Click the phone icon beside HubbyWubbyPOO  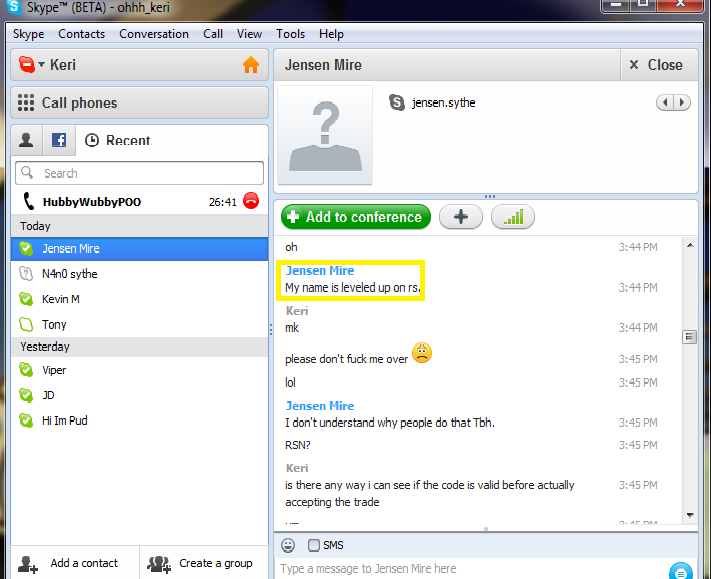click(x=28, y=201)
